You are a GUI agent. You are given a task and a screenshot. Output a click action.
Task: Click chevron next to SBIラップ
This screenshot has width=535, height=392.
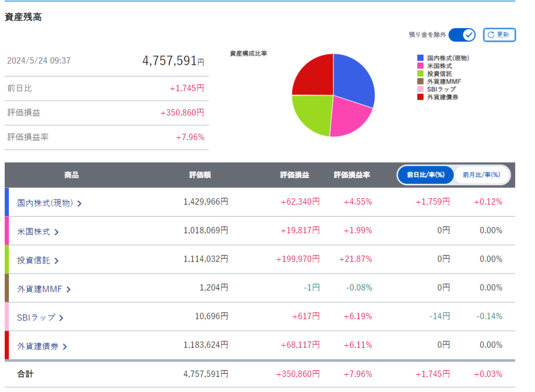click(61, 318)
